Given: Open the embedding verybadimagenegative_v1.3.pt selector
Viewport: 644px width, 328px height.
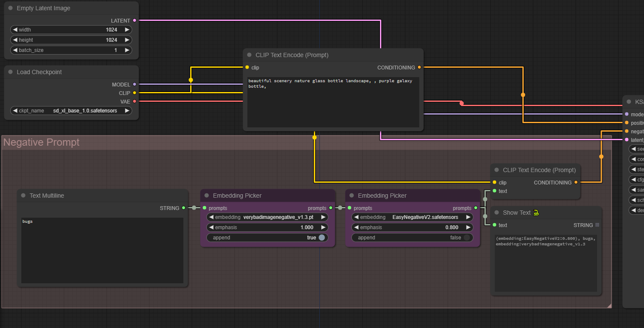Looking at the screenshot, I should pos(267,217).
